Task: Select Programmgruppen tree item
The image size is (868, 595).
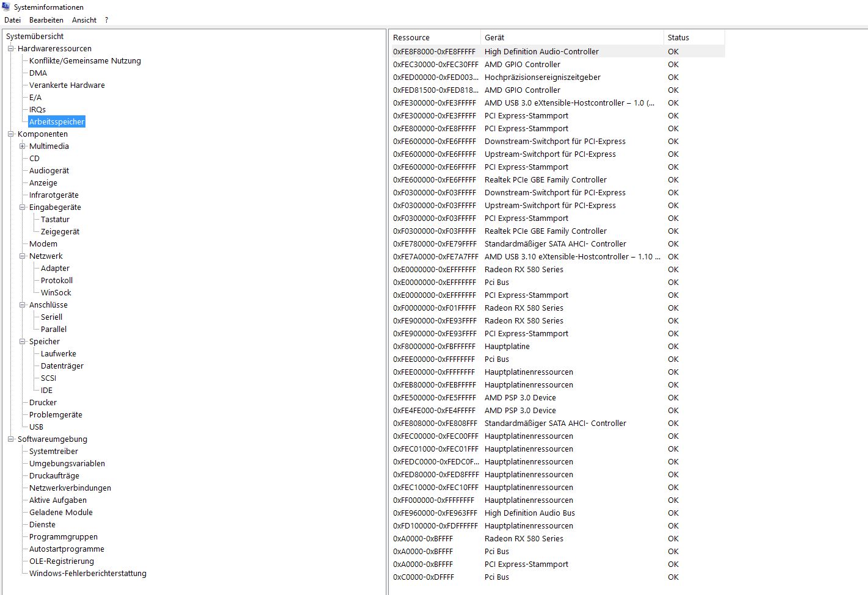Action: [x=63, y=536]
